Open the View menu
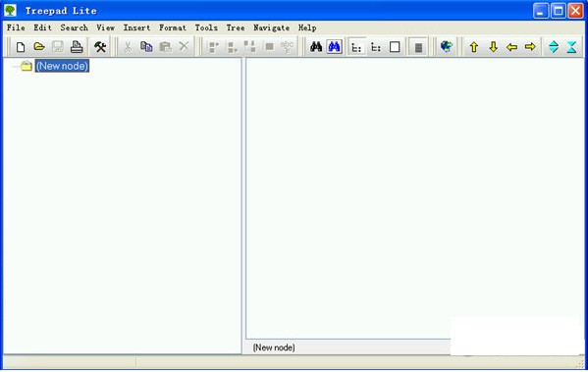 pos(105,27)
